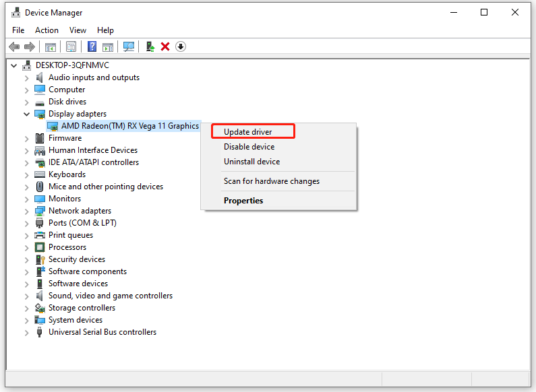Viewport: 536px width, 392px height.
Task: Open the Action menu
Action: point(47,30)
